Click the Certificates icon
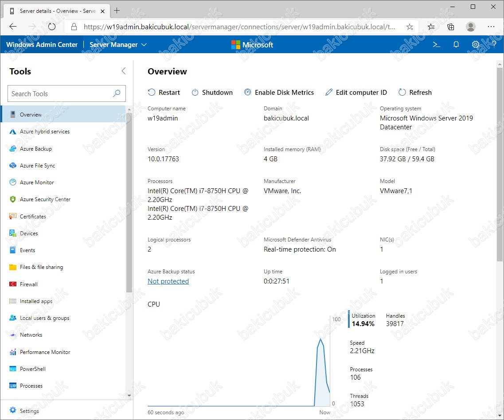The image size is (504, 420). 13,216
